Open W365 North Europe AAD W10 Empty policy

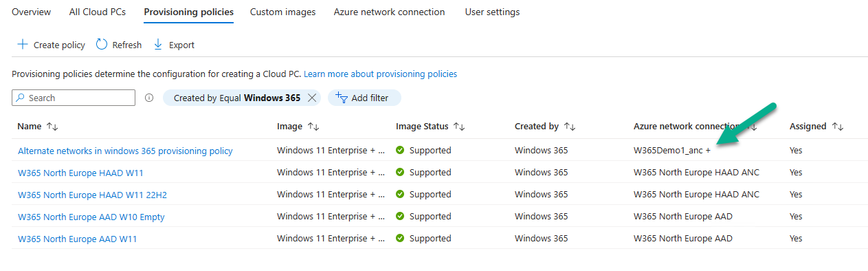pos(91,217)
